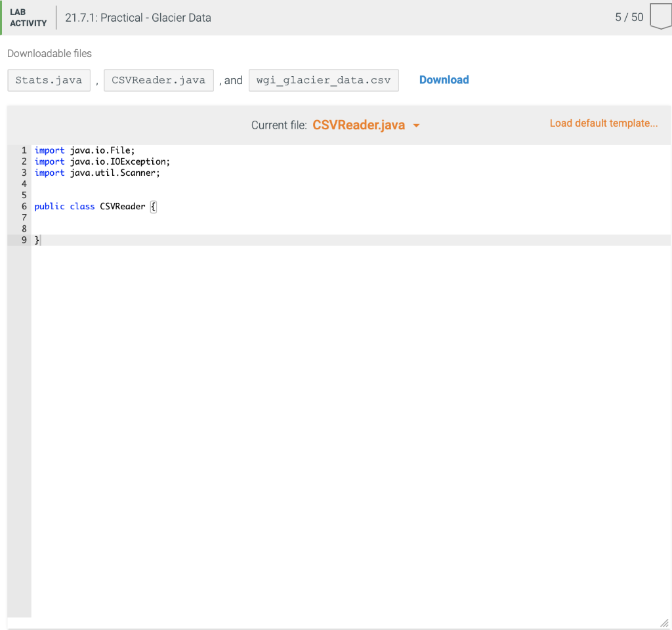The image size is (672, 630).
Task: Open the Current file dropdown arrow
Action: (416, 125)
